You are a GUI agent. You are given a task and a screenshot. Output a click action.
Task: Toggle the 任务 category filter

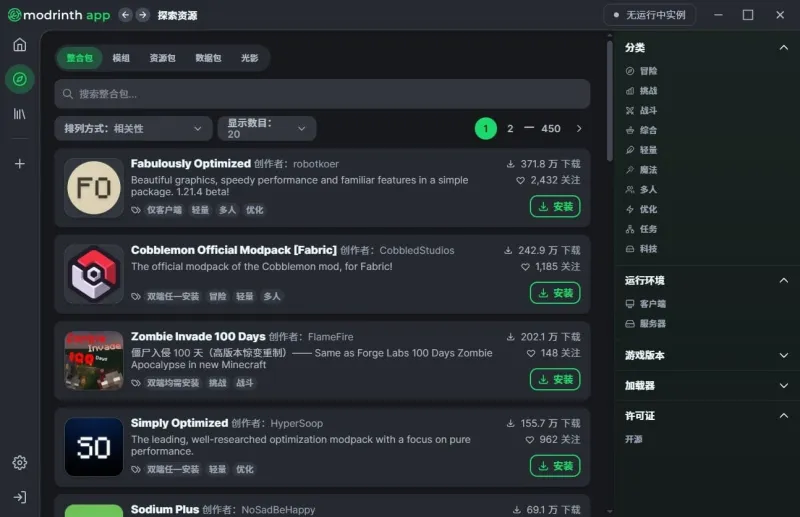click(x=642, y=229)
